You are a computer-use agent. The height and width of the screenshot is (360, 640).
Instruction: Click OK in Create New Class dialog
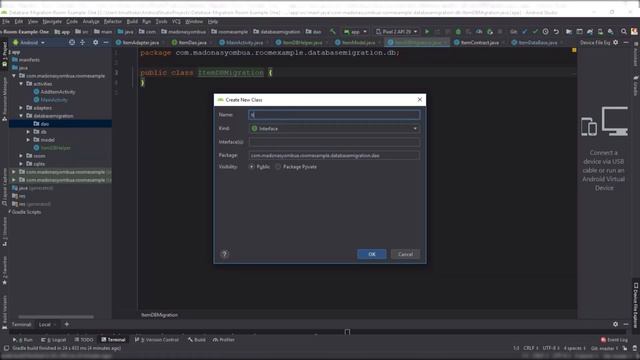pyautogui.click(x=371, y=254)
